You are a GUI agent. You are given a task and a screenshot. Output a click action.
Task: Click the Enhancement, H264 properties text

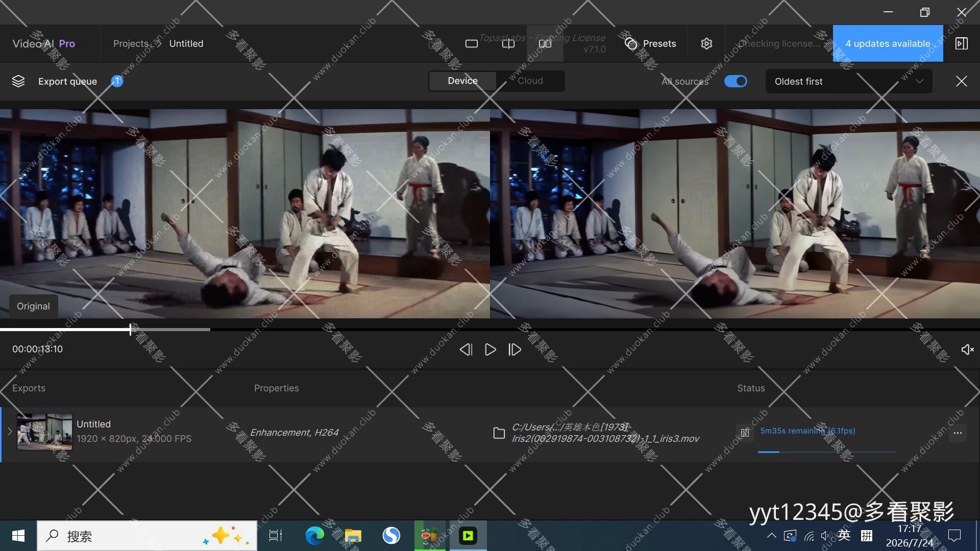click(x=295, y=433)
